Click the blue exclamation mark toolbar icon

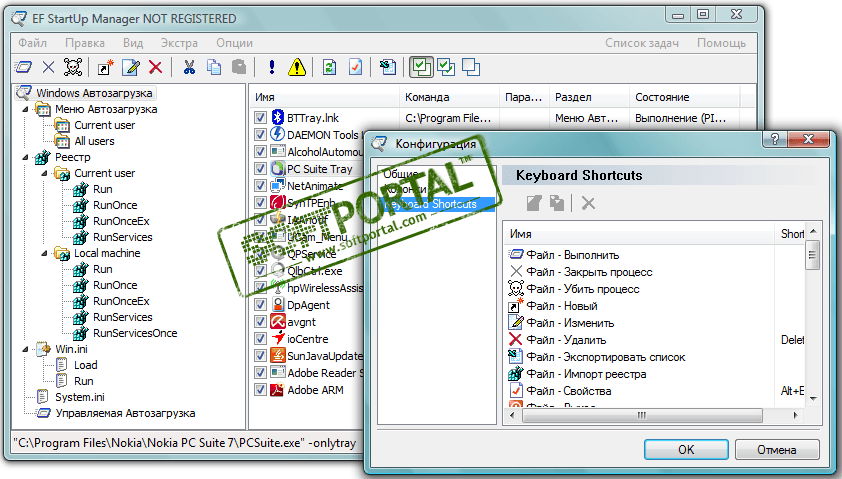pyautogui.click(x=272, y=67)
